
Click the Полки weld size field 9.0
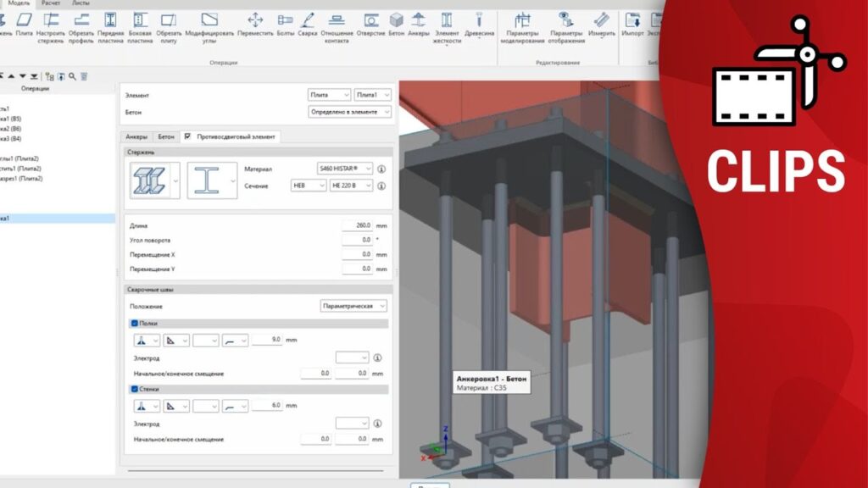[x=266, y=340]
